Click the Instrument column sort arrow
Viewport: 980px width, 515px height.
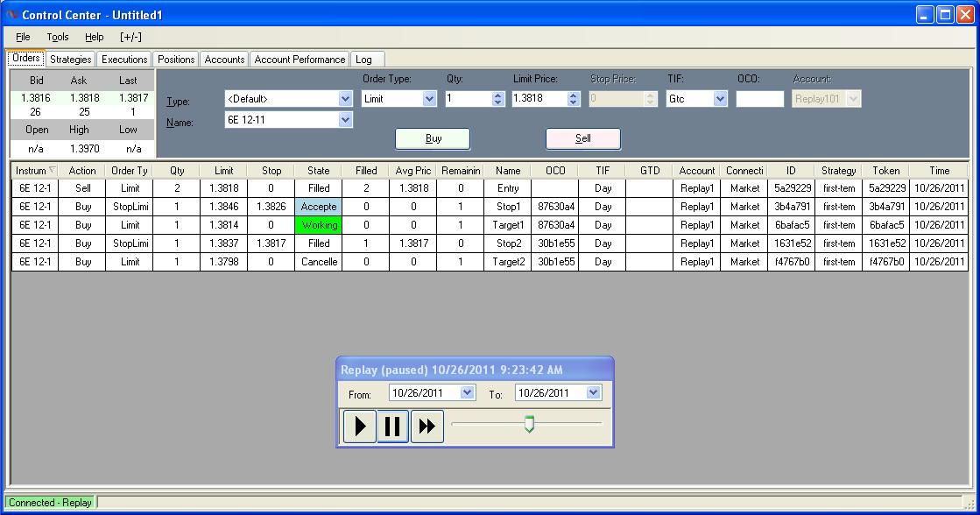(x=52, y=171)
